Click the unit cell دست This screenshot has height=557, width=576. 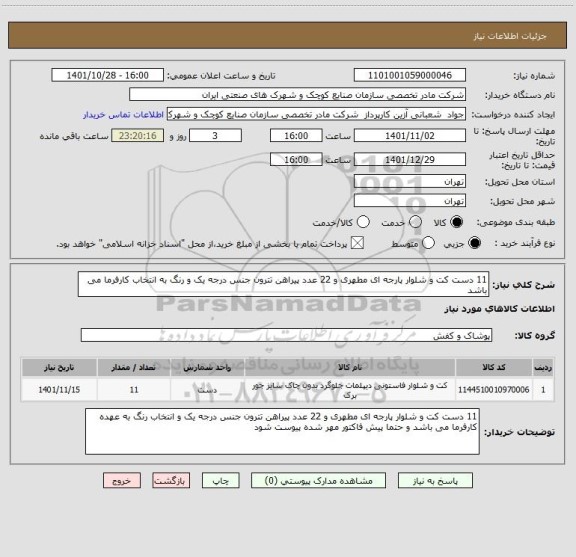point(207,389)
